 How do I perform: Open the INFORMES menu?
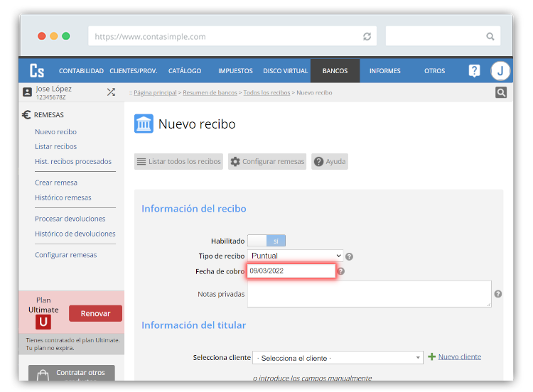[384, 70]
